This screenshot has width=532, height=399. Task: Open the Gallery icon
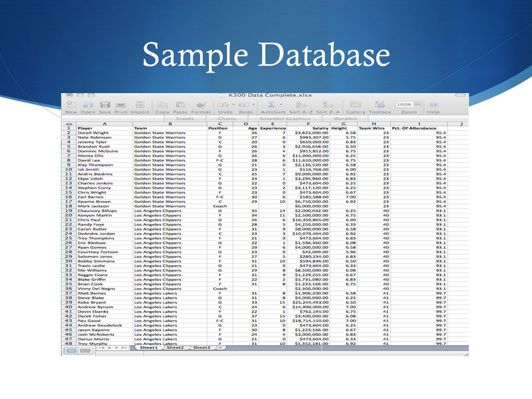point(355,105)
